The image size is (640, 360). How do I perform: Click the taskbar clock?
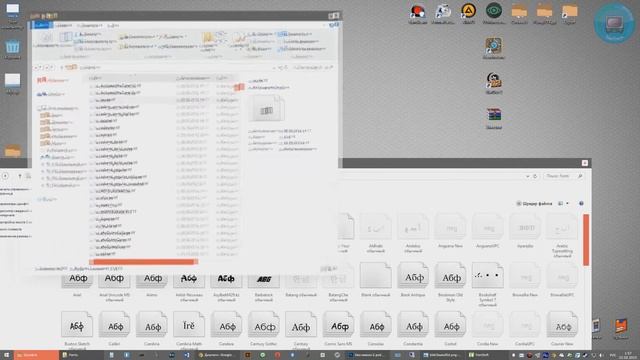(627, 355)
